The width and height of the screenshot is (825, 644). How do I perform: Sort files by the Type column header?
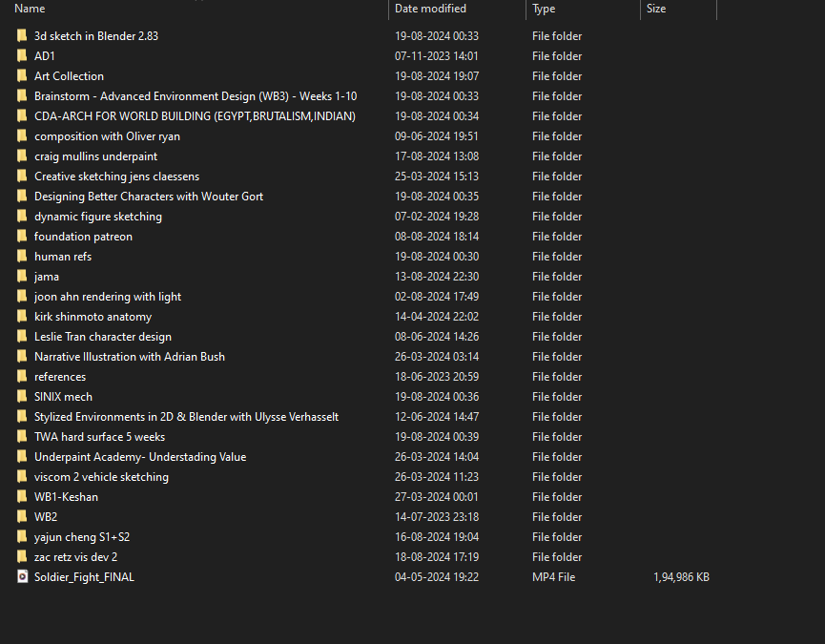coord(544,9)
